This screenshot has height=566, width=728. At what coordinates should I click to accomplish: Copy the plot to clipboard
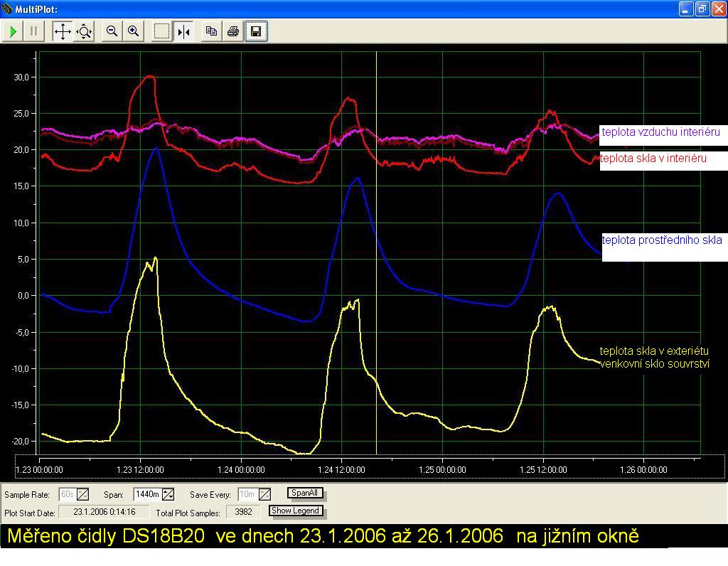coord(211,31)
